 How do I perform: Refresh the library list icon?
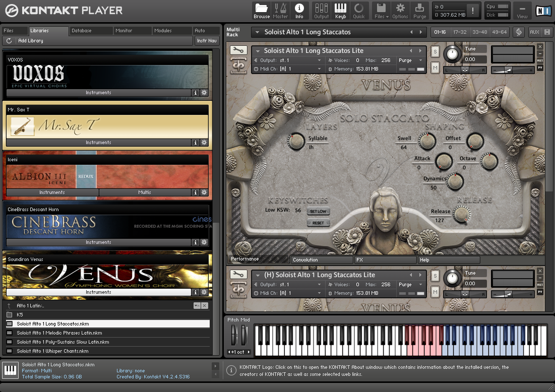point(9,41)
